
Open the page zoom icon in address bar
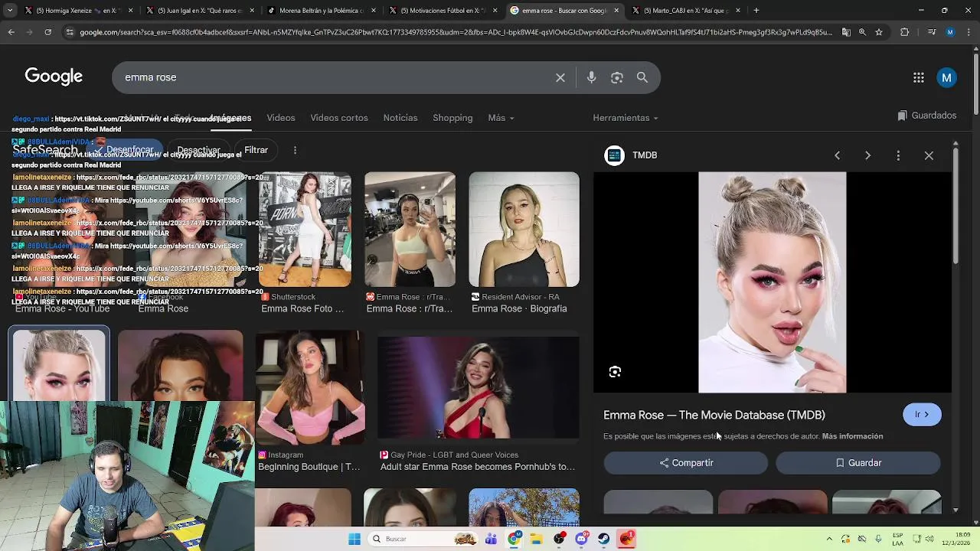[x=862, y=32]
